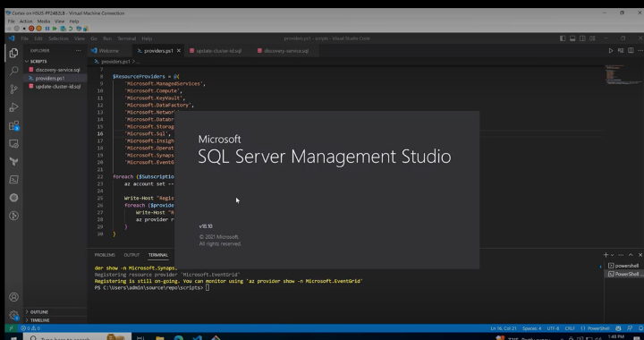This screenshot has width=644, height=340.
Task: Open the Remote Explorer view
Action: click(13, 144)
